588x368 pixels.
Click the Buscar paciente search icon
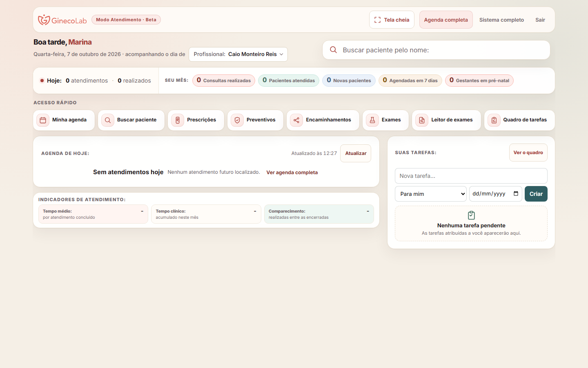tap(108, 120)
